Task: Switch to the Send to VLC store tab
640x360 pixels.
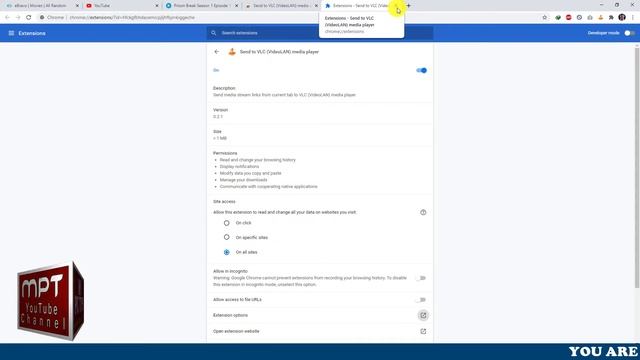Action: (280, 6)
